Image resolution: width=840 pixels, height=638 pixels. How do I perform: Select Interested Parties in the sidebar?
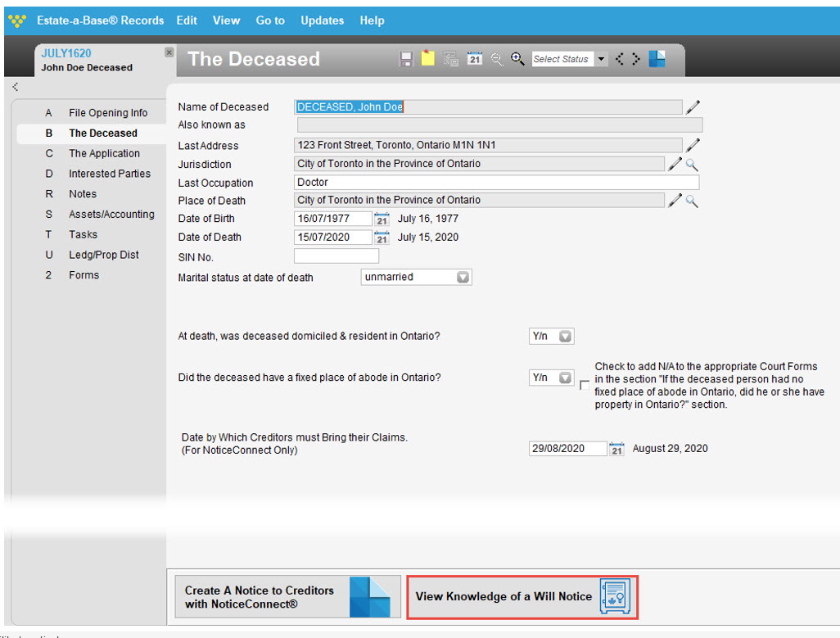(x=109, y=174)
